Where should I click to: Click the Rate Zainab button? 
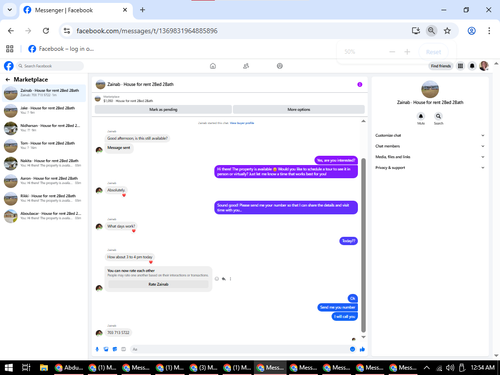(x=158, y=284)
